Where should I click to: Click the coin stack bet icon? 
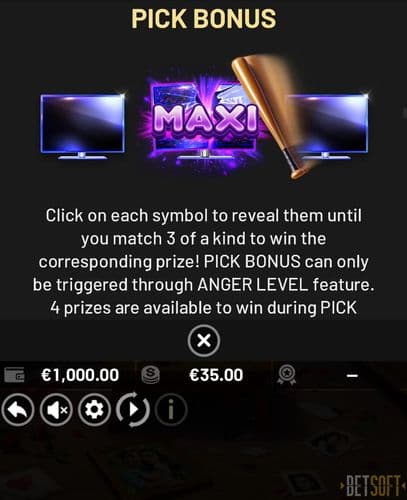click(x=151, y=375)
